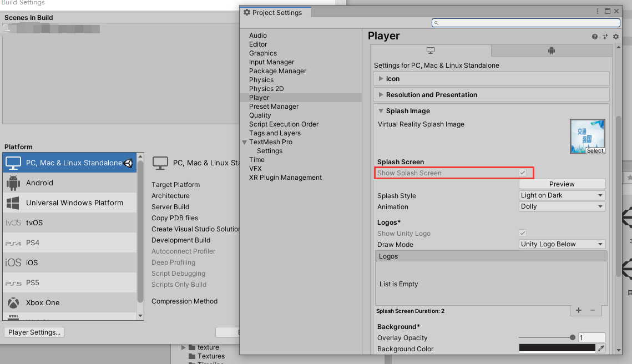Open Editor settings category

click(258, 44)
